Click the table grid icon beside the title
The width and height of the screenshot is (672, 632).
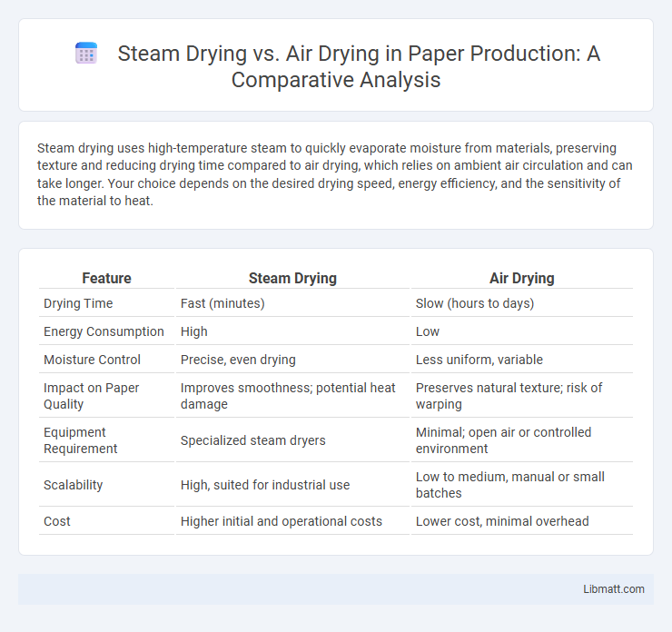click(86, 54)
